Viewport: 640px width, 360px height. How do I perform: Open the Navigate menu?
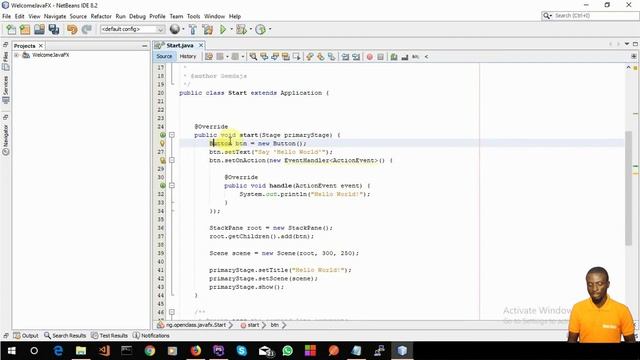tap(55, 16)
